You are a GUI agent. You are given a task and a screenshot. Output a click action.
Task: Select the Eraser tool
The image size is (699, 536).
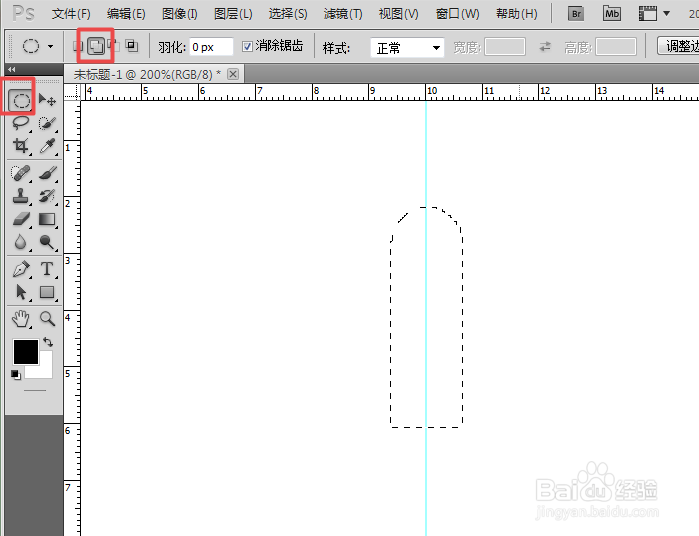21,219
